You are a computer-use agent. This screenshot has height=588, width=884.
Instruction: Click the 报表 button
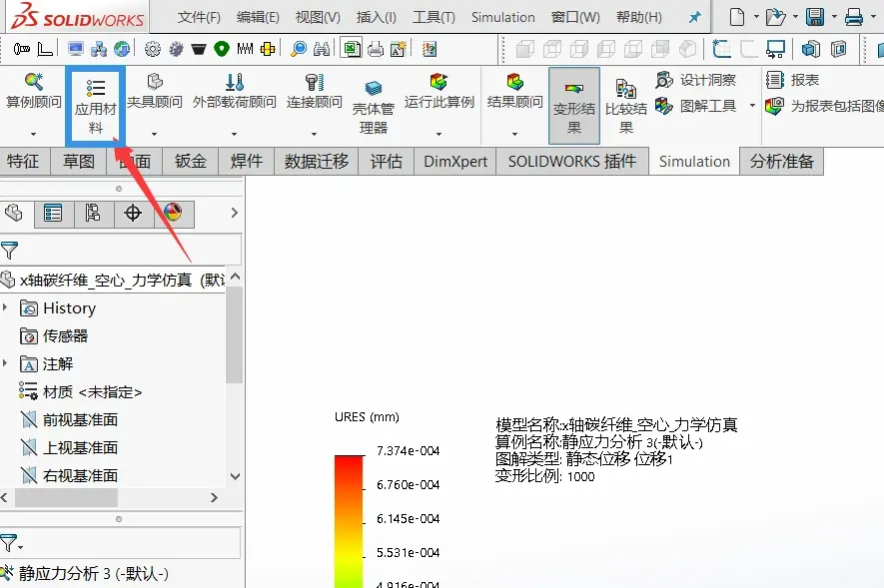point(793,80)
